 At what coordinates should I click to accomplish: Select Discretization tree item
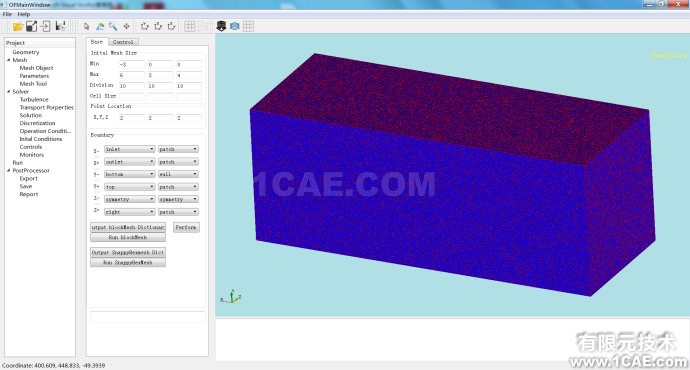click(x=37, y=123)
